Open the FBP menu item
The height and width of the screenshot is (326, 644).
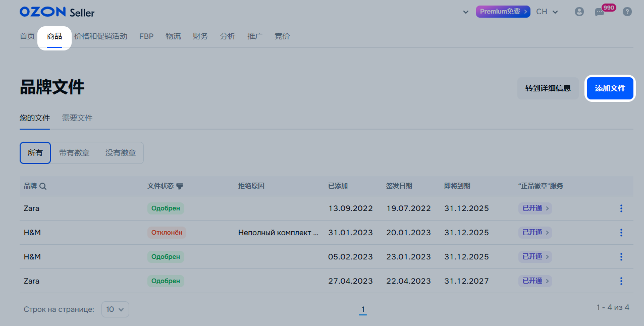(146, 36)
